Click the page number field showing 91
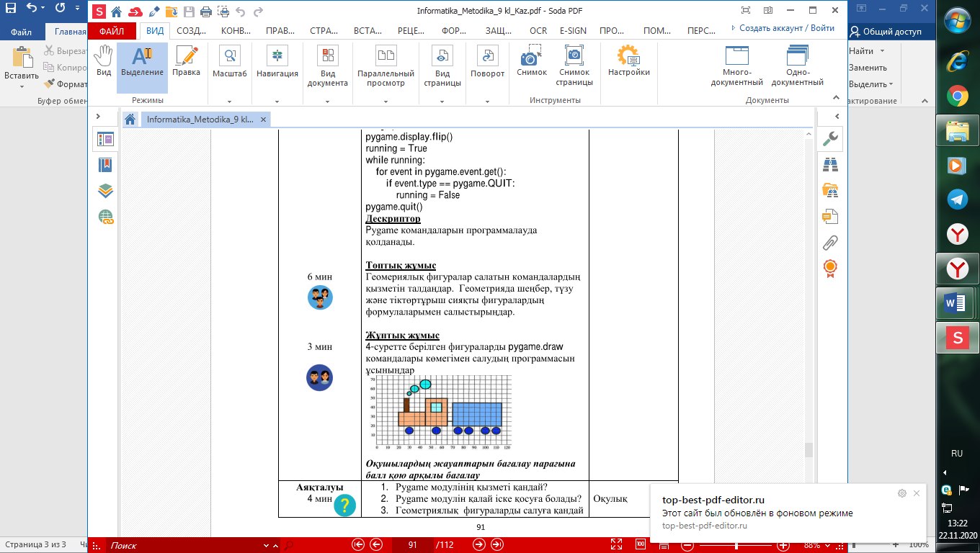Image resolution: width=980 pixels, height=553 pixels. (x=413, y=545)
